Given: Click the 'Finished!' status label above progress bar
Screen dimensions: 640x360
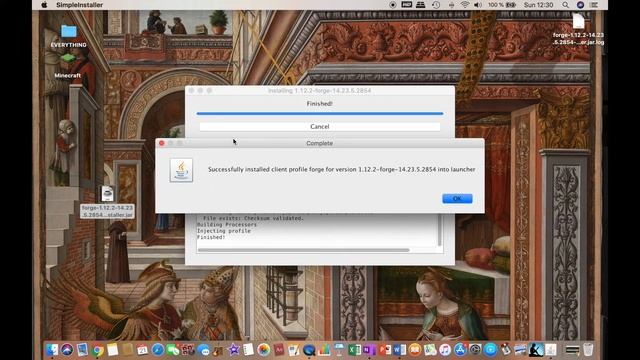Looking at the screenshot, I should [320, 104].
